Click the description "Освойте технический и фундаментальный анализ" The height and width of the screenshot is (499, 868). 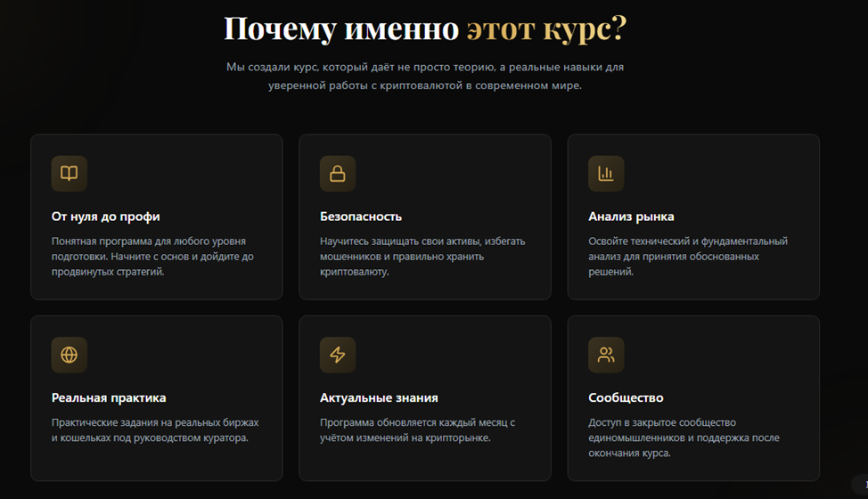pyautogui.click(x=688, y=257)
